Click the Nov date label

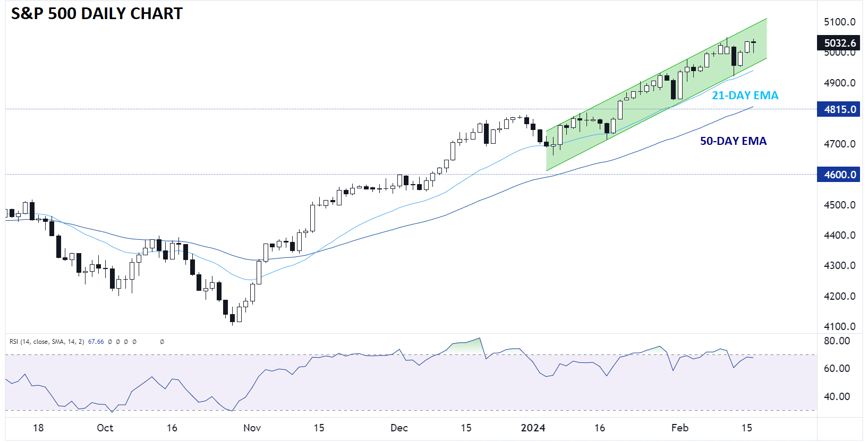pos(252,428)
